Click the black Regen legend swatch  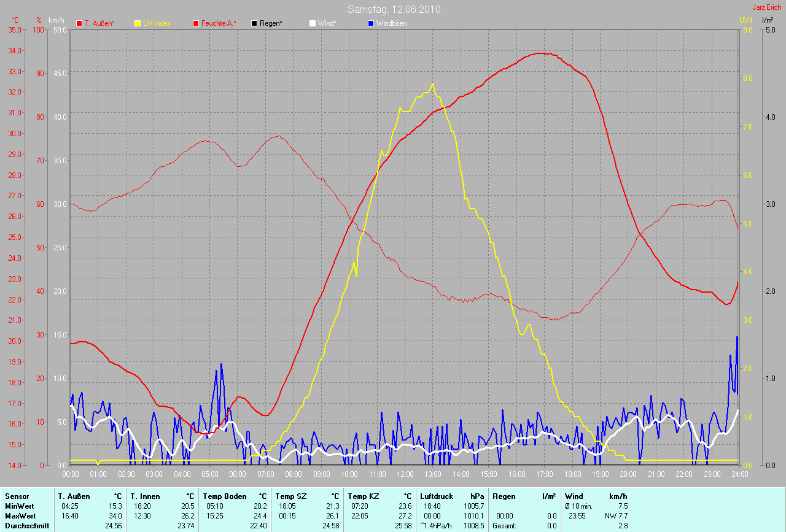pyautogui.click(x=254, y=23)
